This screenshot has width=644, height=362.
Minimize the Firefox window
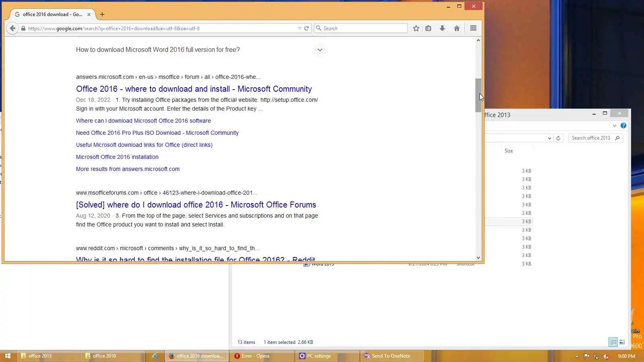click(x=448, y=6)
